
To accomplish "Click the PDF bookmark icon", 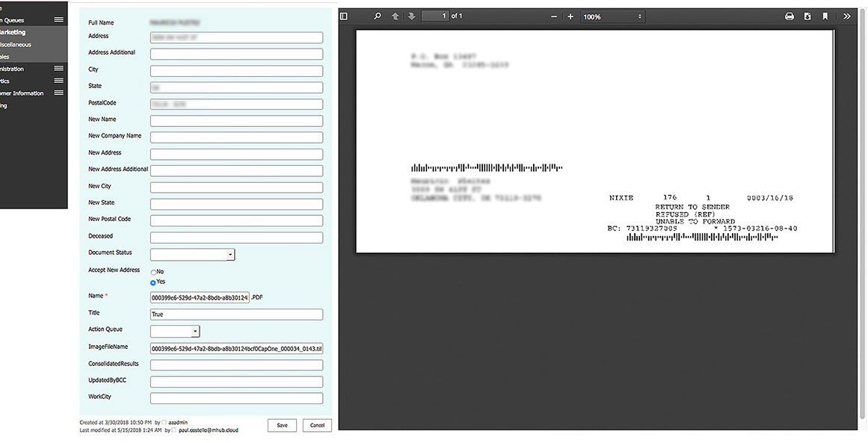I will click(x=825, y=16).
